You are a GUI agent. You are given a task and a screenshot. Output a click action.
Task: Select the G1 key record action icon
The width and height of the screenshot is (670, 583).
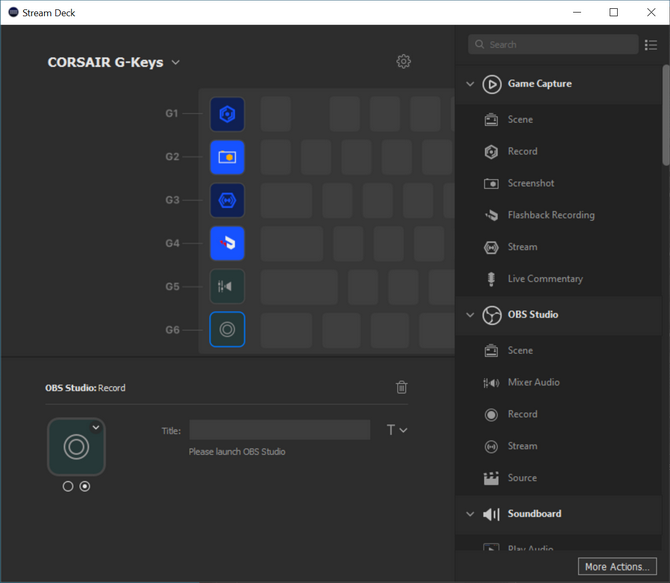click(x=227, y=114)
